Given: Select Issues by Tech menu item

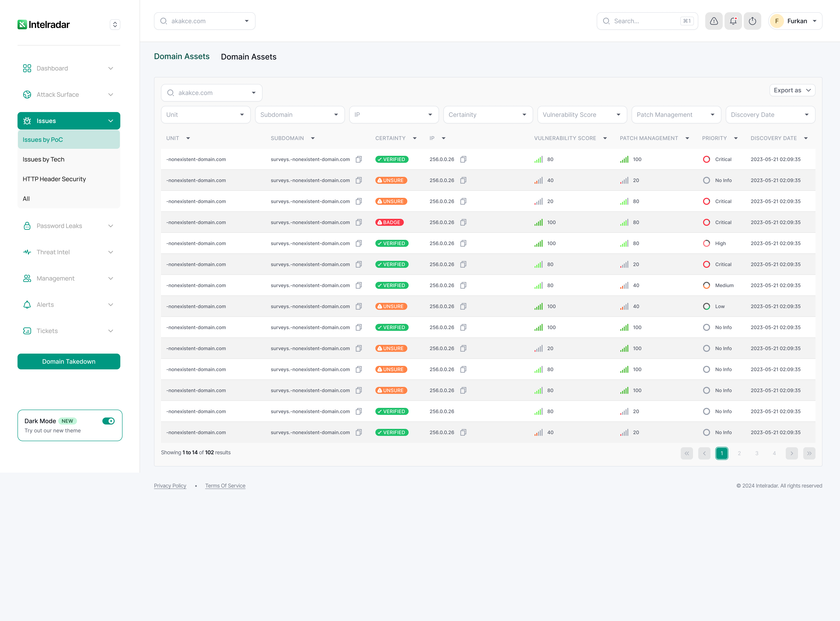Looking at the screenshot, I should click(44, 159).
